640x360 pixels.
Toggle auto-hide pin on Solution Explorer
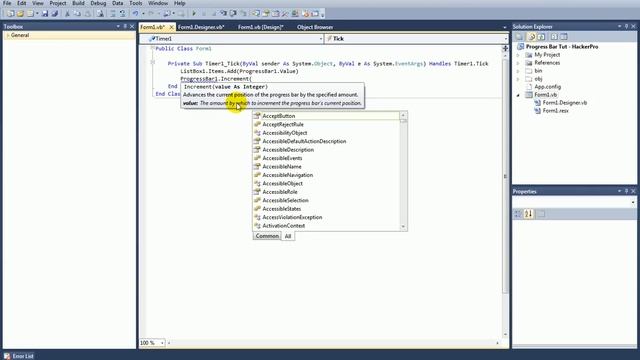[627, 26]
